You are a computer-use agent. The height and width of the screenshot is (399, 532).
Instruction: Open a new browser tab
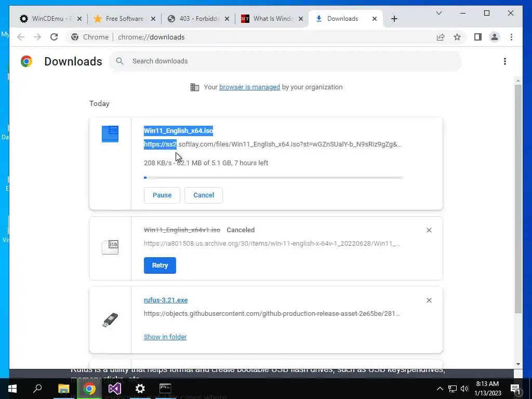pyautogui.click(x=394, y=19)
